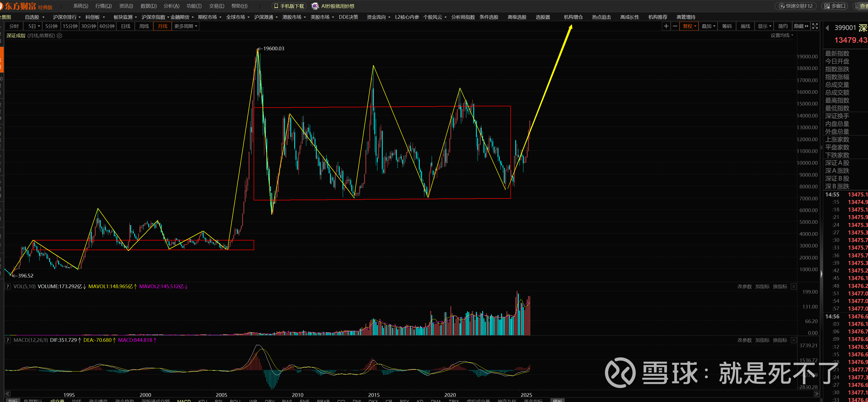Image resolution: width=868 pixels, height=402 pixels.
Task: Toggle the 画线 drawing mode
Action: [745, 26]
